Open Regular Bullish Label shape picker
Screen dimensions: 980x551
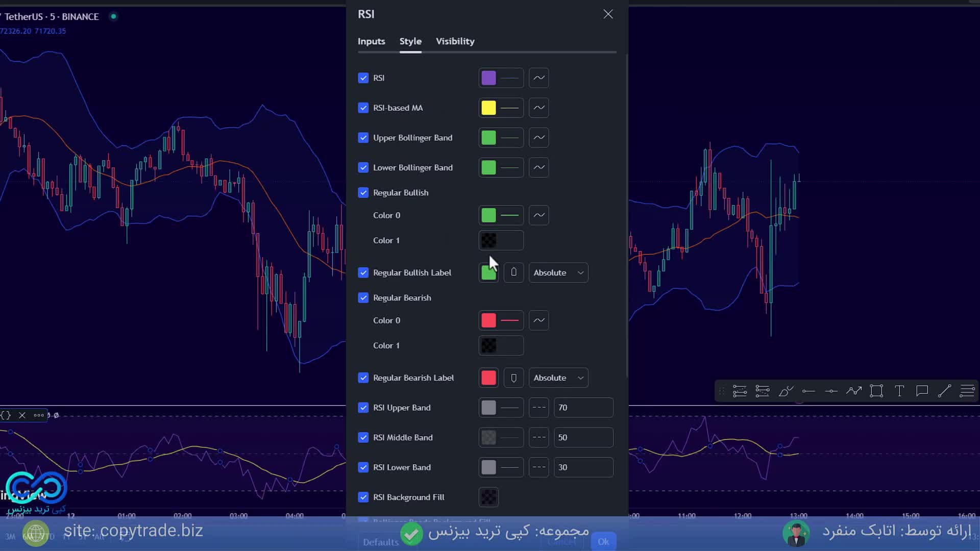pos(513,272)
